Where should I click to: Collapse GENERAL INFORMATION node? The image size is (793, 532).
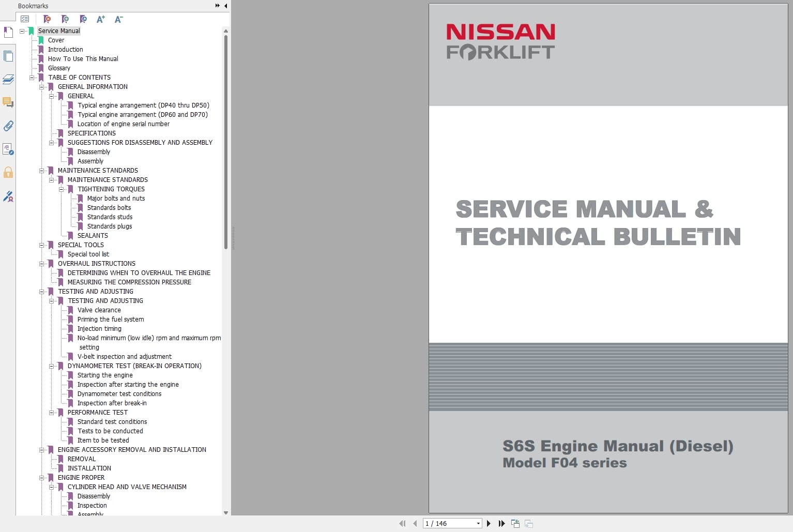click(x=42, y=87)
